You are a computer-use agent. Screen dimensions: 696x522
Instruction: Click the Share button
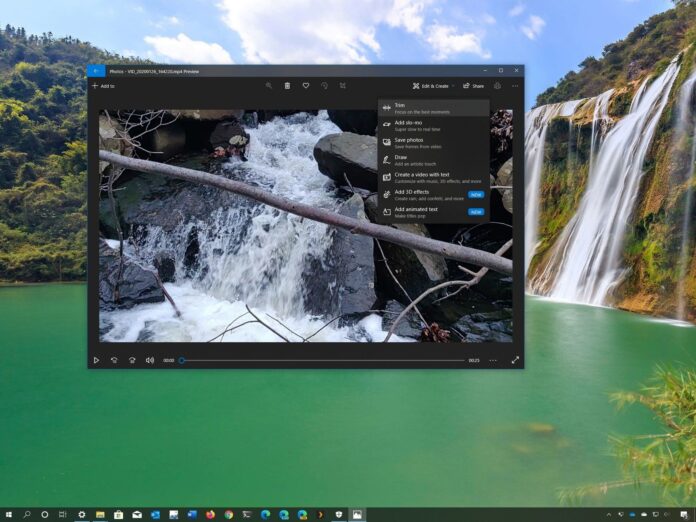tap(473, 86)
